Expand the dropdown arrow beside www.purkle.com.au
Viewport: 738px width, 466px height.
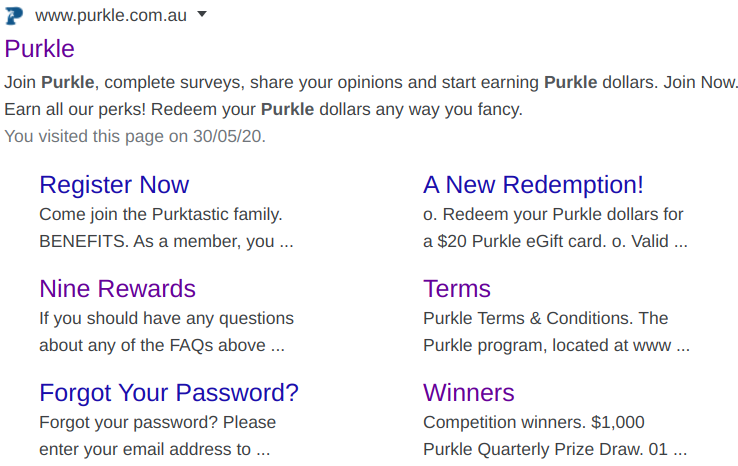(202, 15)
